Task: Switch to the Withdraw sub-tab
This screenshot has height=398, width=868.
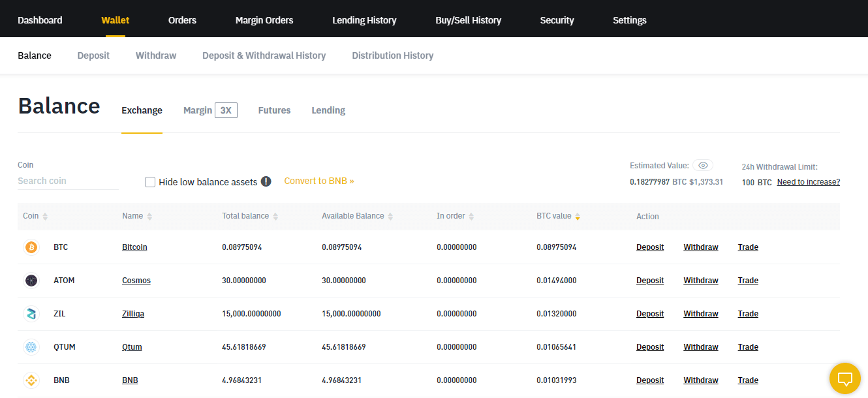Action: [156, 55]
